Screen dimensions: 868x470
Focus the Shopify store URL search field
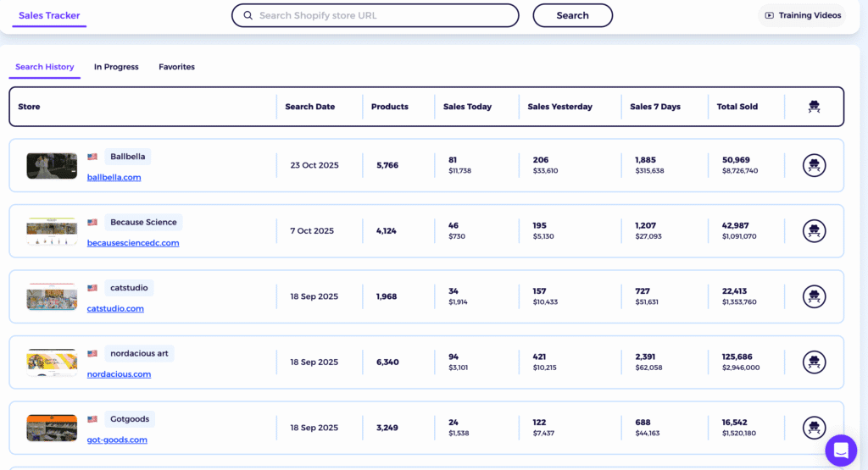(x=376, y=15)
